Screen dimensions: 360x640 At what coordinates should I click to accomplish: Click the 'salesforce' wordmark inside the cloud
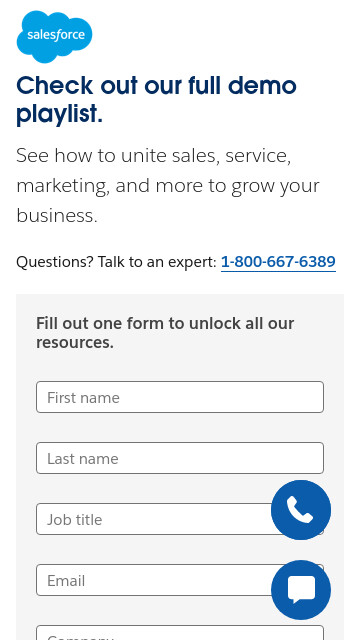(56, 35)
